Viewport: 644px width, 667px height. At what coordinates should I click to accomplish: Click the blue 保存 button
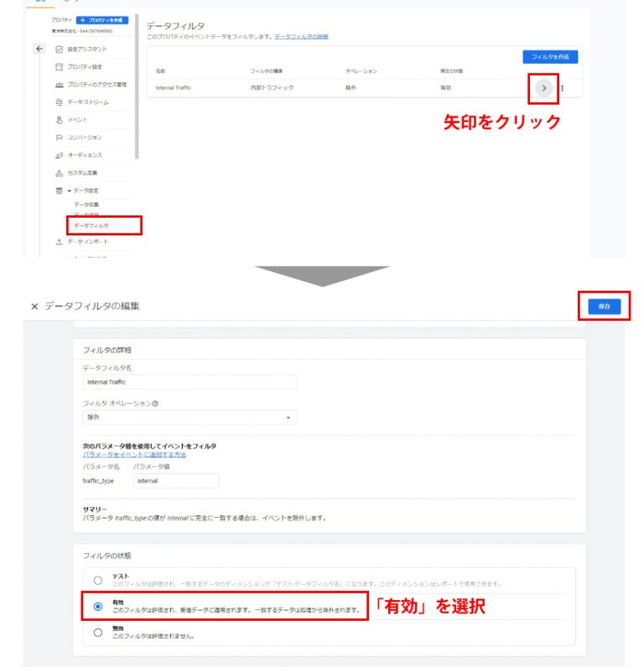pos(604,307)
